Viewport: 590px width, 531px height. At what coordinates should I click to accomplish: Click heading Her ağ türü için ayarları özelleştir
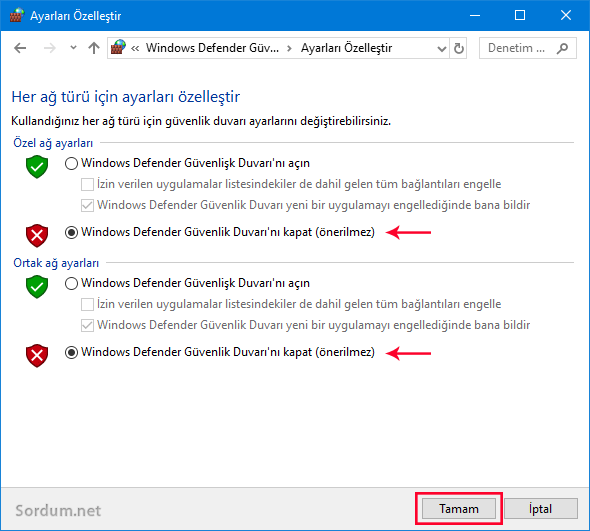point(126,97)
